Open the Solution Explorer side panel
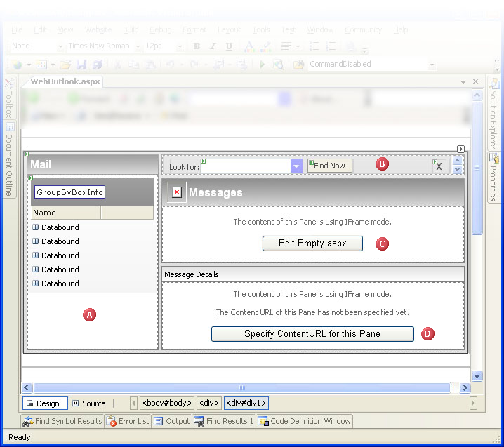This screenshot has height=447, width=504. [493, 112]
